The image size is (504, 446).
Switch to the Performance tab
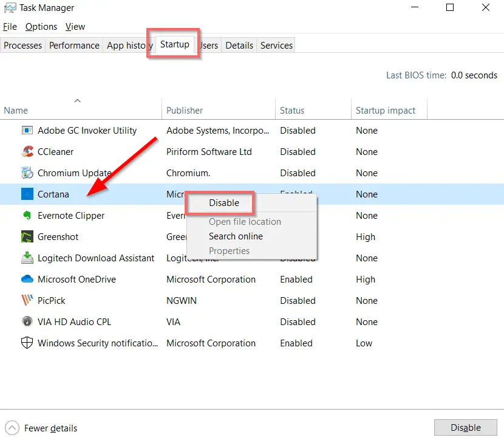[74, 46]
